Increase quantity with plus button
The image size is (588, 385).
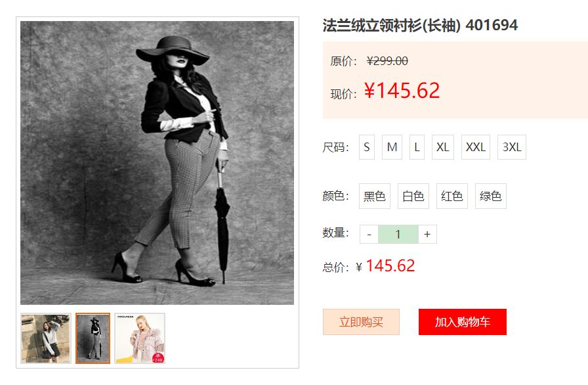pyautogui.click(x=427, y=234)
